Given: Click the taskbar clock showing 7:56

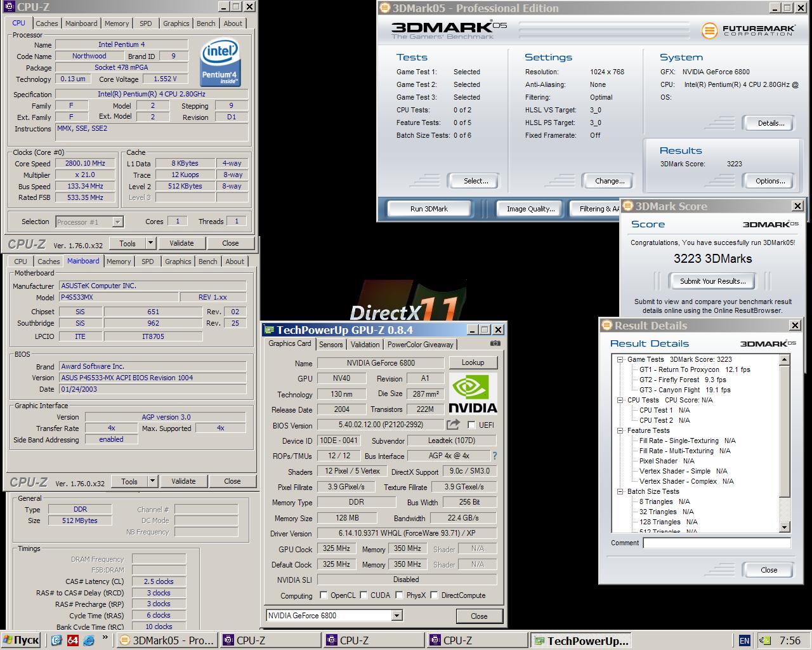Looking at the screenshot, I should coord(790,641).
